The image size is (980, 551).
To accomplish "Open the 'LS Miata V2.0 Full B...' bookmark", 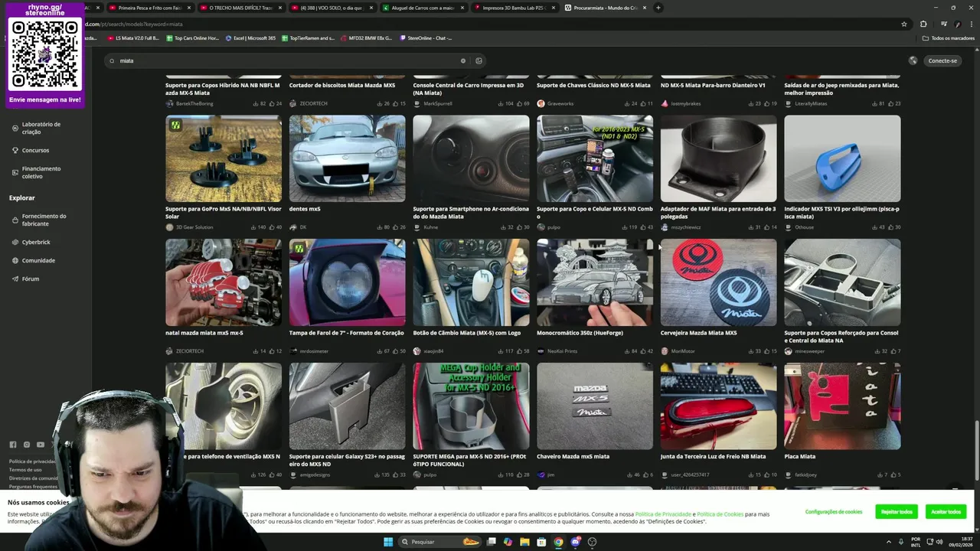I will click(x=133, y=37).
